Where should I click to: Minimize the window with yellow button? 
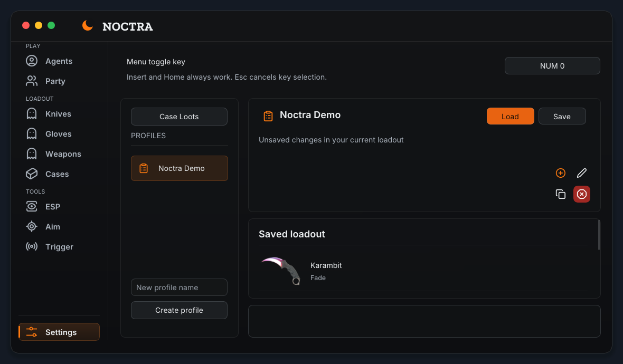(x=39, y=25)
